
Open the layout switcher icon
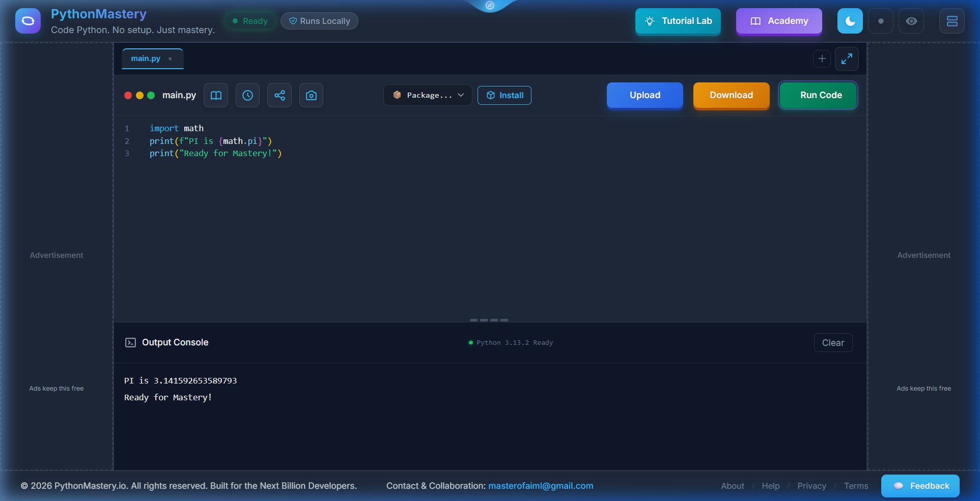point(951,21)
